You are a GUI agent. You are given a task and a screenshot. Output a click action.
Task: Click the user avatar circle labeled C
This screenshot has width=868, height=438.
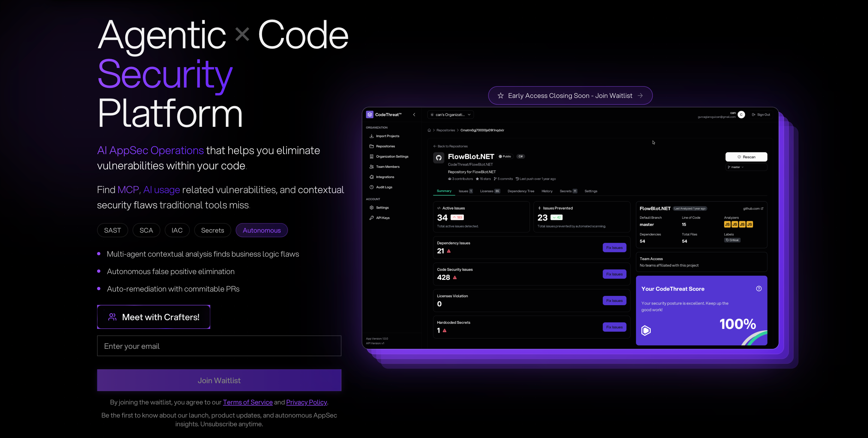pyautogui.click(x=741, y=115)
